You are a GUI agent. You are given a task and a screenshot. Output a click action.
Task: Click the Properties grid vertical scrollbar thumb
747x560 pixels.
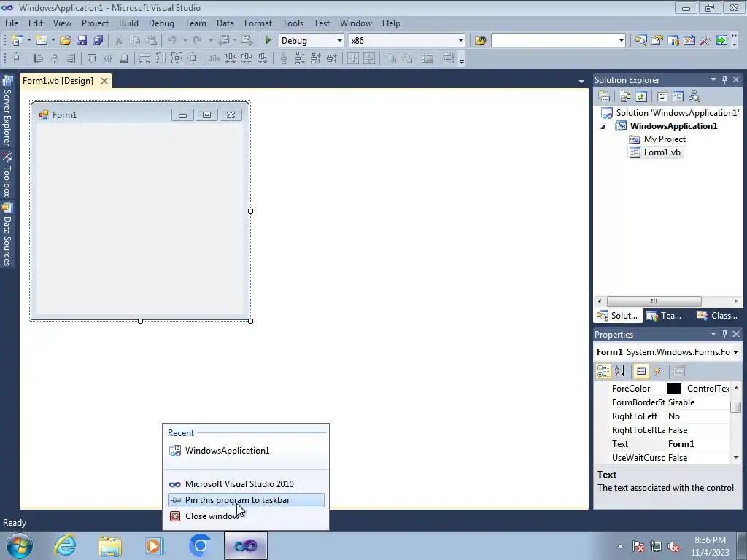coord(736,407)
